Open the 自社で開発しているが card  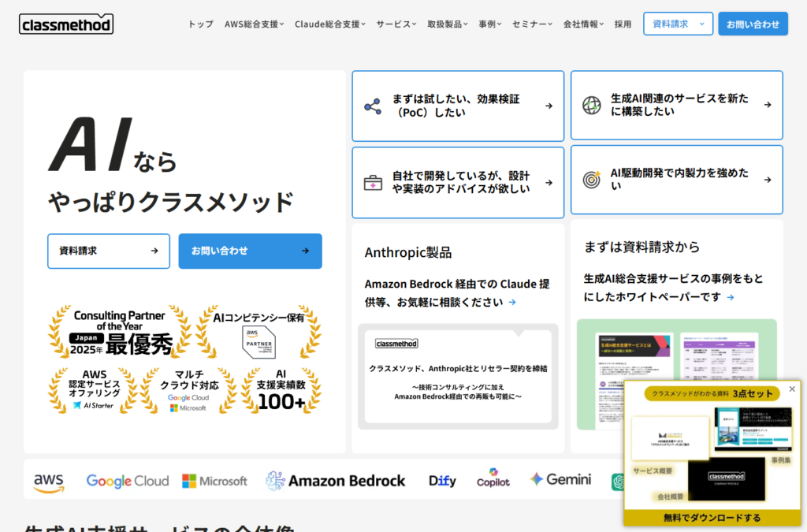tap(458, 183)
